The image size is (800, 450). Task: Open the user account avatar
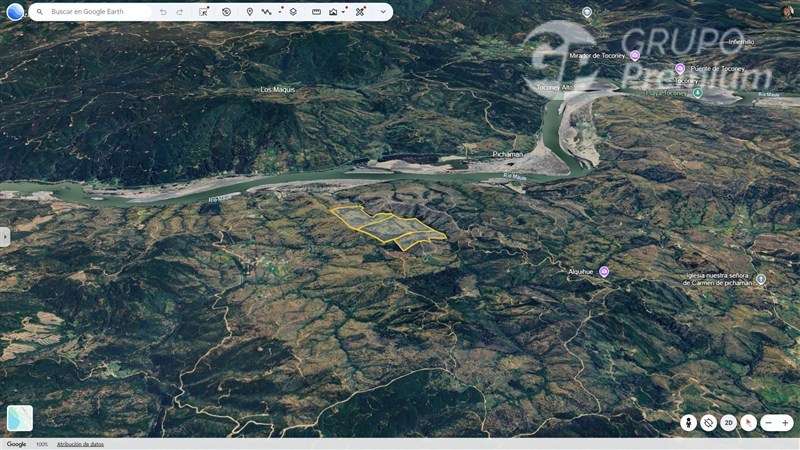[789, 11]
